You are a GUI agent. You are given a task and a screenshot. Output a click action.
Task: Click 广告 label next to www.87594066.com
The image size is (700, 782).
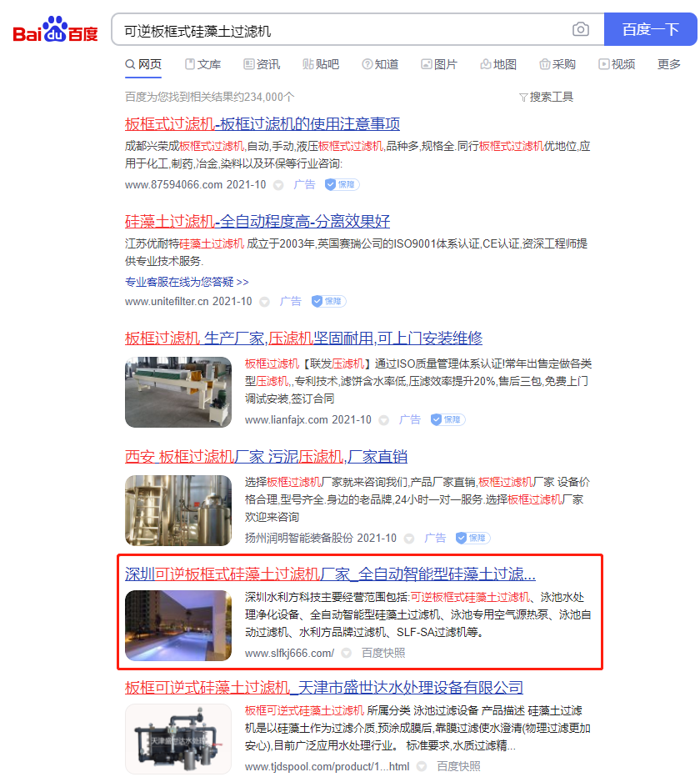click(x=304, y=184)
